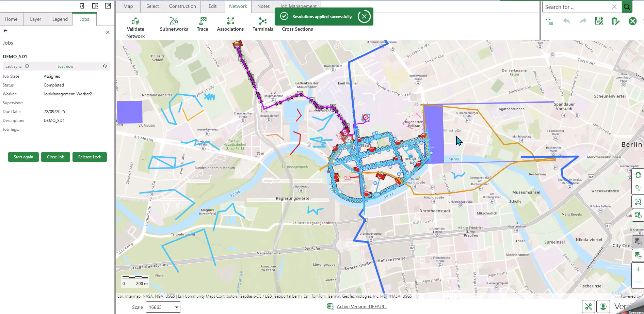Switch to the Legend tab
The height and width of the screenshot is (314, 644).
60,19
